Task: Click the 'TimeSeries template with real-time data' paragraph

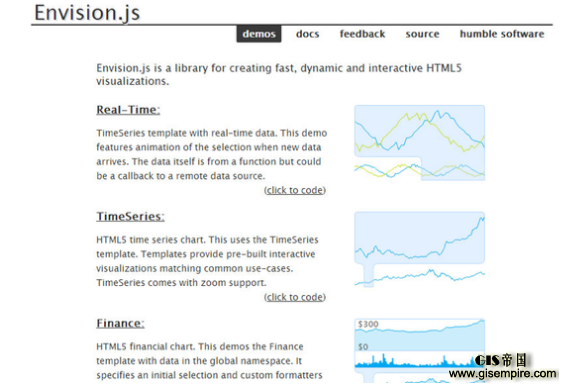Action: [x=212, y=154]
